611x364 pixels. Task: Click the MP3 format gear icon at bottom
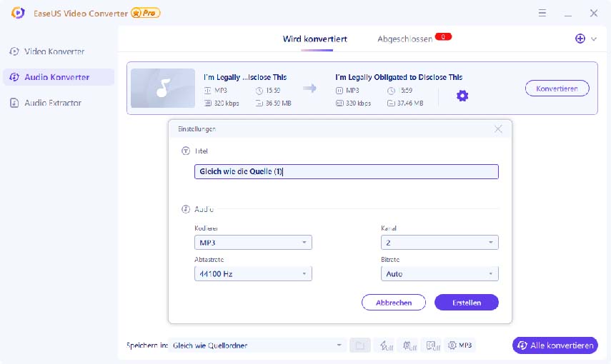460,345
